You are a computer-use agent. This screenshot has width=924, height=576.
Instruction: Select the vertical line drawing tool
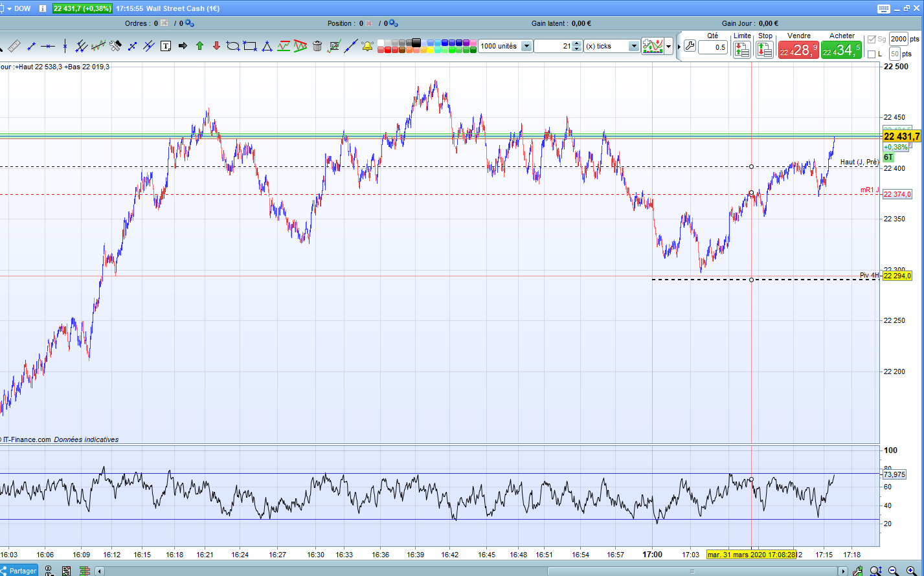pos(65,46)
